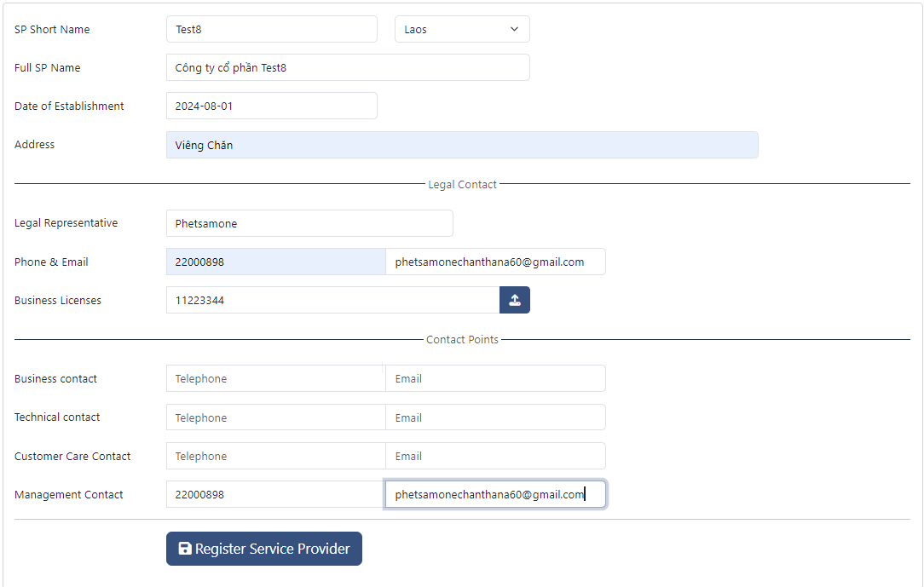Click the SP Short Name field

click(x=271, y=29)
